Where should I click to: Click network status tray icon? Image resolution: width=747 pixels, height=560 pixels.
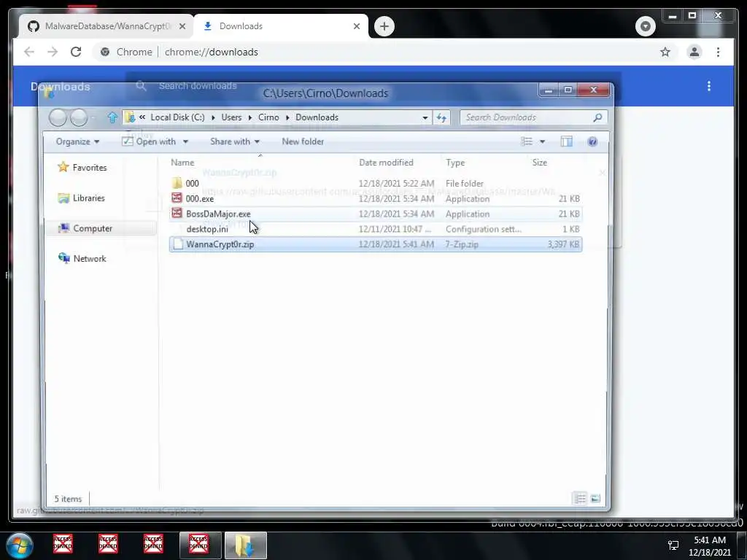click(x=673, y=545)
